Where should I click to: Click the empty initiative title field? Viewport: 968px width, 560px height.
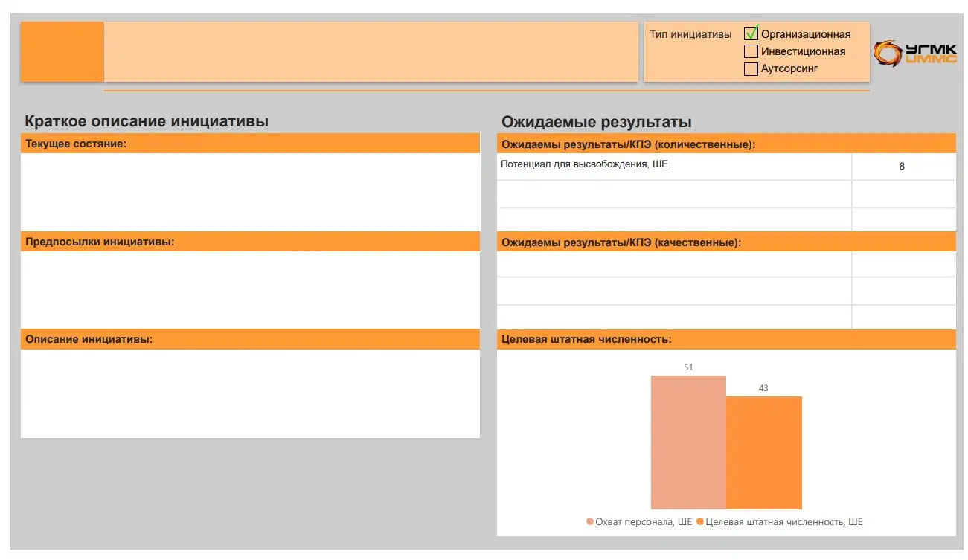[371, 51]
